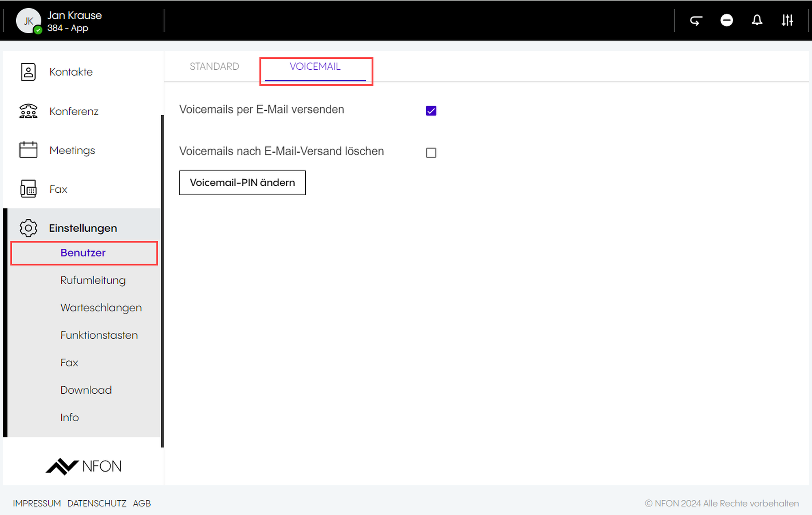
Task: Click the Konferenz phone group icon
Action: click(x=28, y=111)
